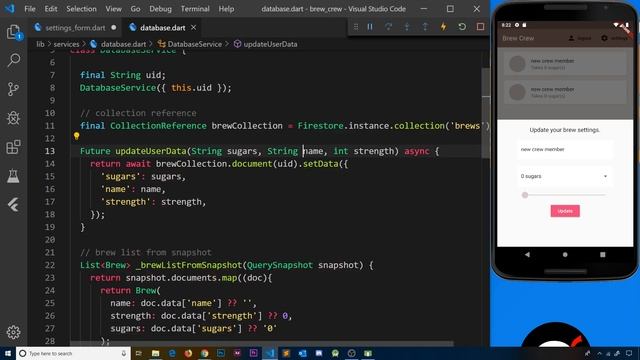This screenshot has width=640, height=360.
Task: Tap the Update button in emulator
Action: click(565, 211)
